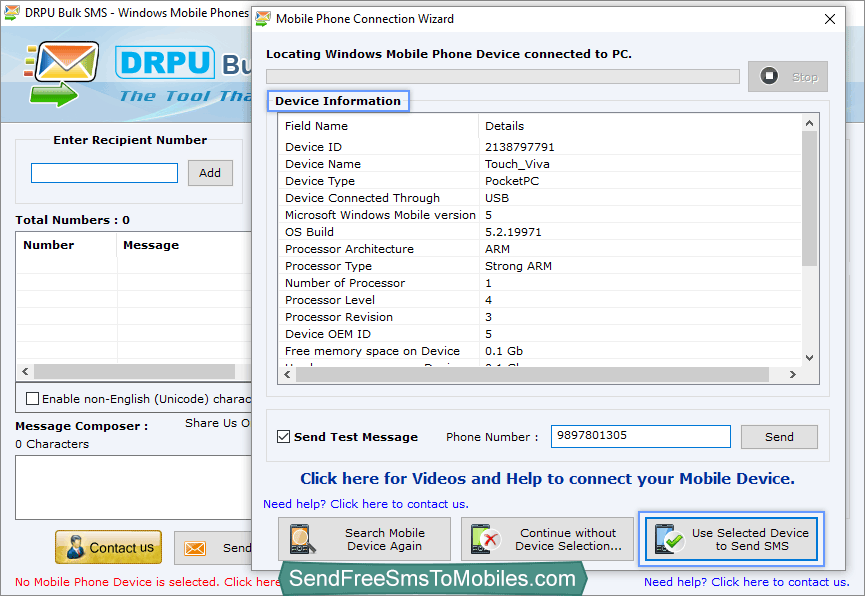Image resolution: width=865 pixels, height=596 pixels.
Task: Click the 5.2.19971 OS build value
Action: pyautogui.click(x=513, y=232)
